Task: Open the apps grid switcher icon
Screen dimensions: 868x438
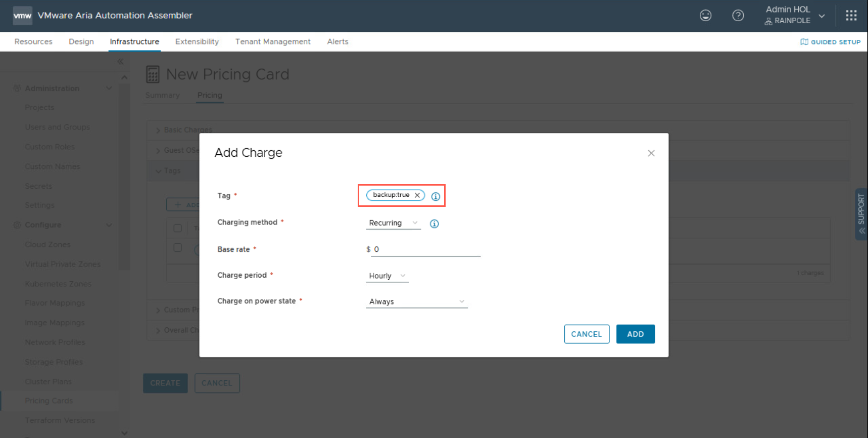Action: (x=851, y=16)
